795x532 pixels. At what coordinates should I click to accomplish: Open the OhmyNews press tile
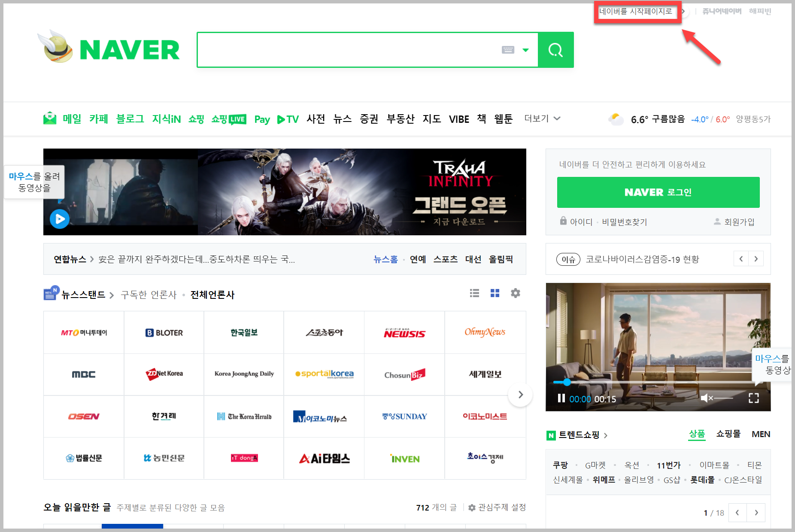(485, 332)
